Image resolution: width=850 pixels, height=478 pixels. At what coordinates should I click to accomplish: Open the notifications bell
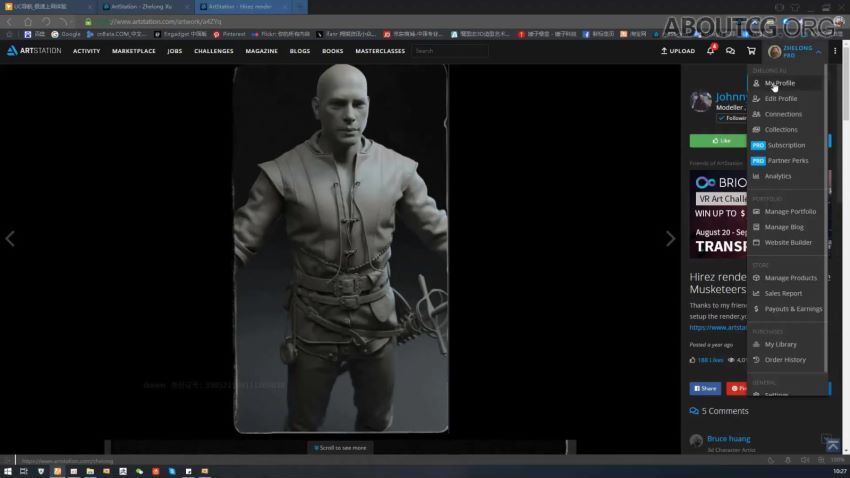coord(711,50)
